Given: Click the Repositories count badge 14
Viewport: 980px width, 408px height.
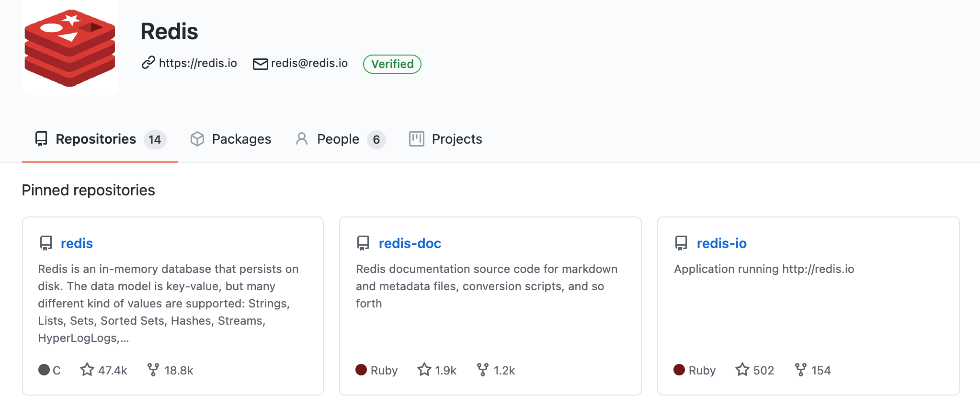Looking at the screenshot, I should coord(155,140).
